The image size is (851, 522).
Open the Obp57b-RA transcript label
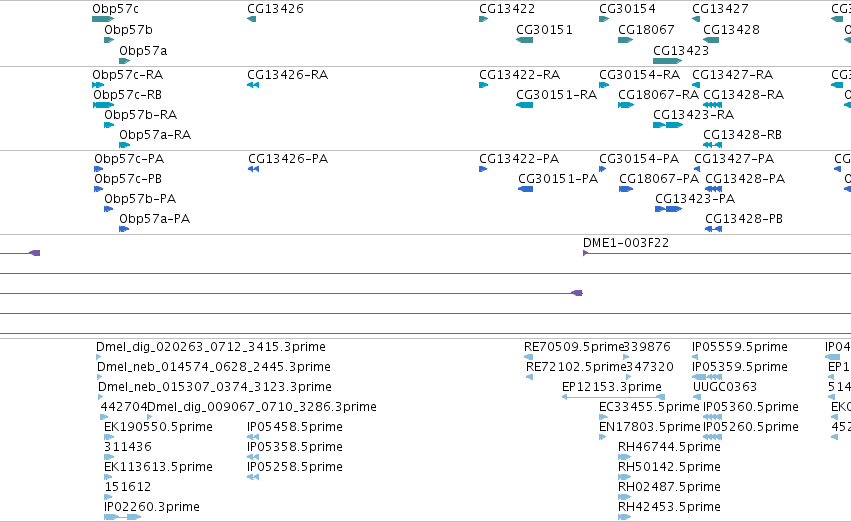click(141, 114)
